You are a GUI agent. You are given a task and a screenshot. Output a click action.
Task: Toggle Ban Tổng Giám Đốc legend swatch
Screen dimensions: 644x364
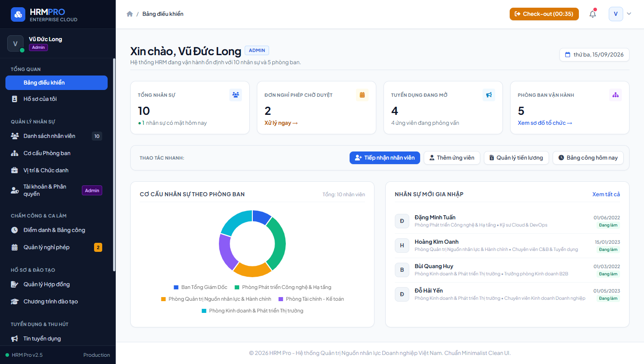[176, 287]
